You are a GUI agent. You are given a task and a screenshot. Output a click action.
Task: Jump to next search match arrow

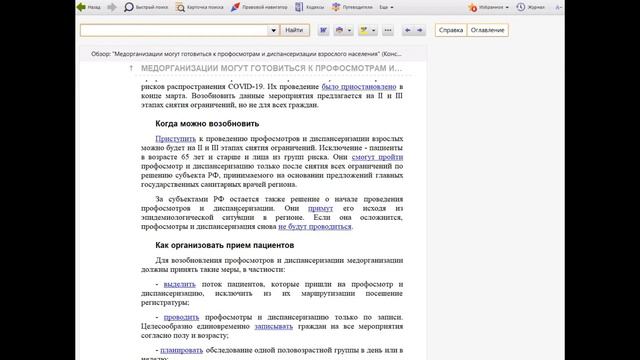420,30
